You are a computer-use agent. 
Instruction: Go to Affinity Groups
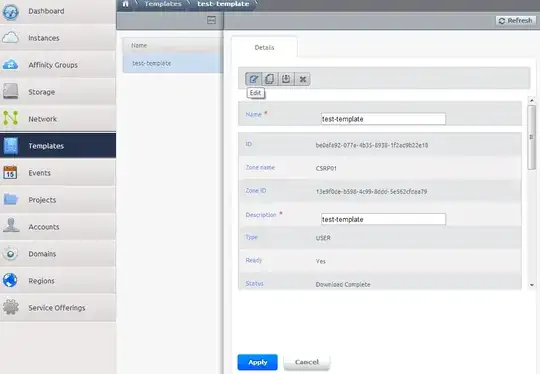pos(58,65)
